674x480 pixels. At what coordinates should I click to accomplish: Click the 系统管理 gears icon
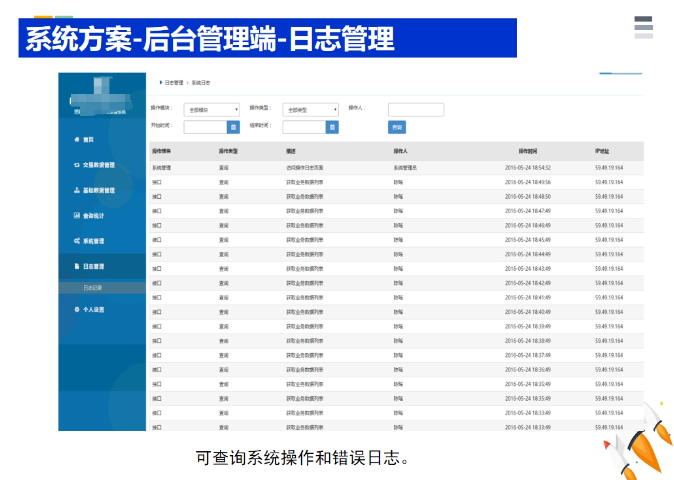[77, 241]
